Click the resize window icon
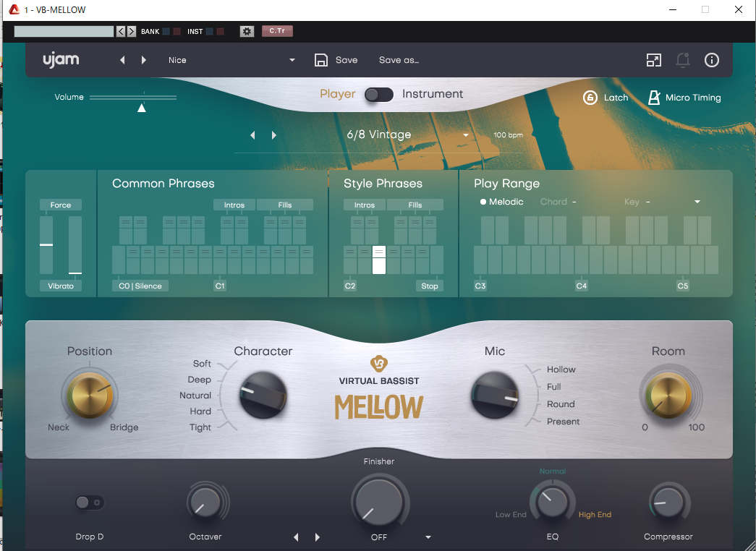Image resolution: width=756 pixels, height=551 pixels. pos(653,61)
